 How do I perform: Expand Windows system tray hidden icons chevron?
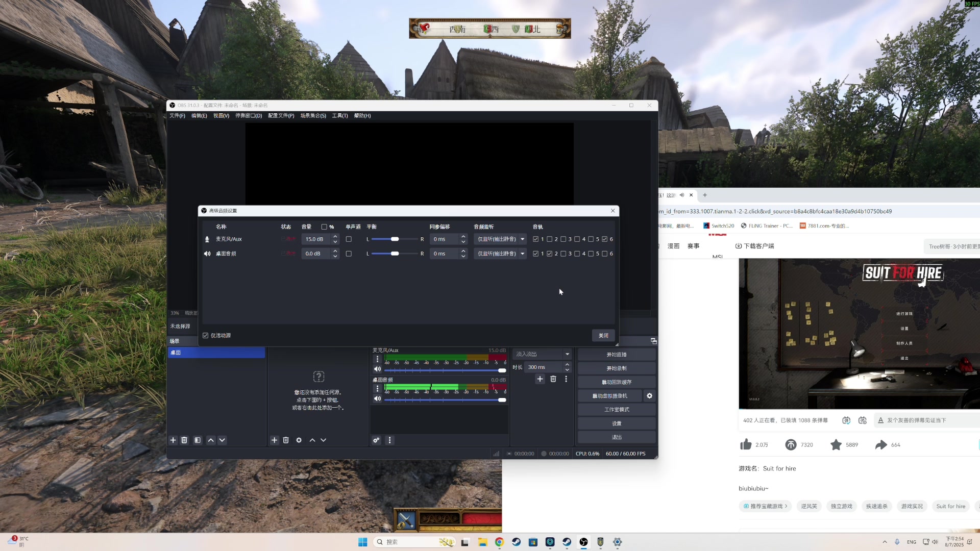(885, 542)
